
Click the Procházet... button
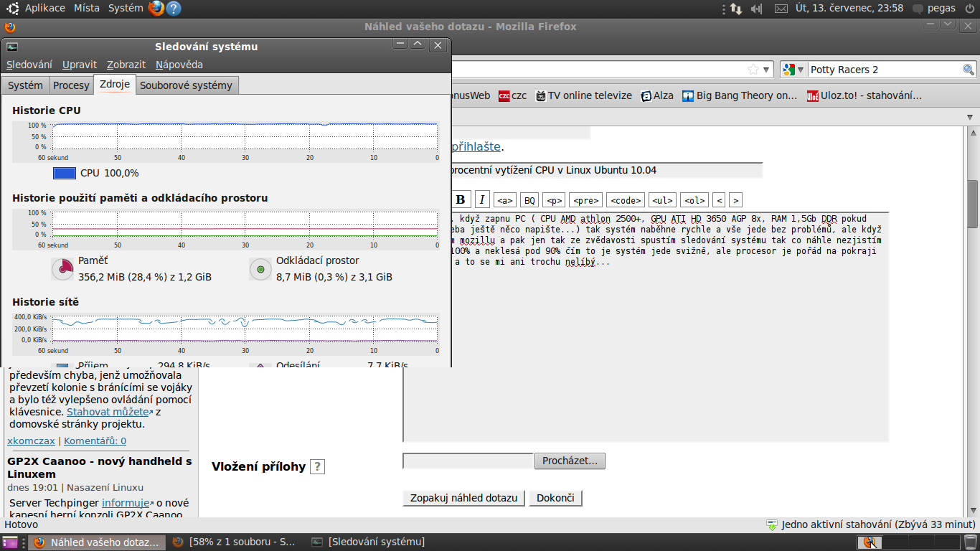point(570,461)
